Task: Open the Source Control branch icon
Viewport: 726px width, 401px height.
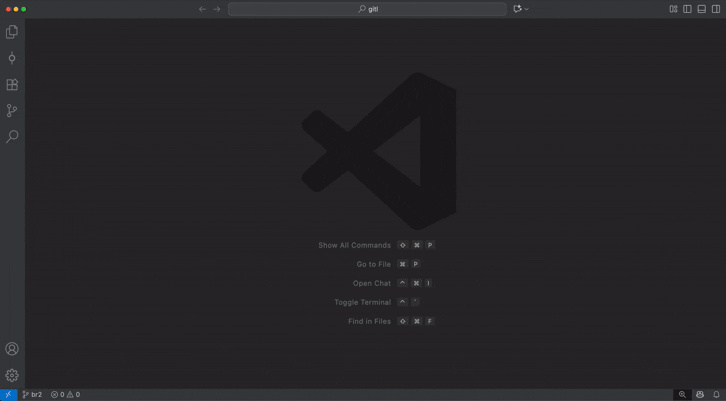Action: [12, 111]
